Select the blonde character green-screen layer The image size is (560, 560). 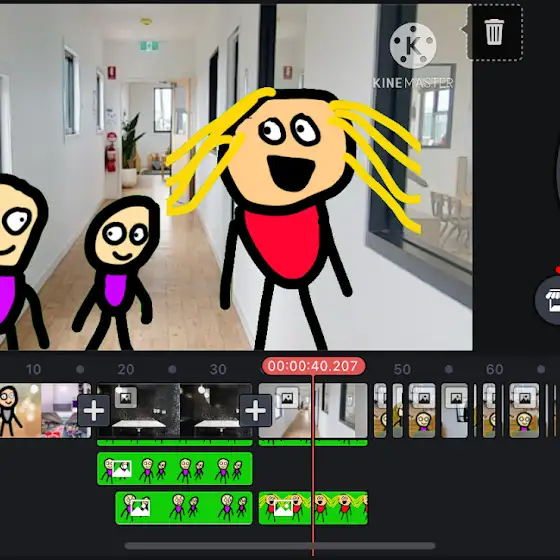click(313, 508)
